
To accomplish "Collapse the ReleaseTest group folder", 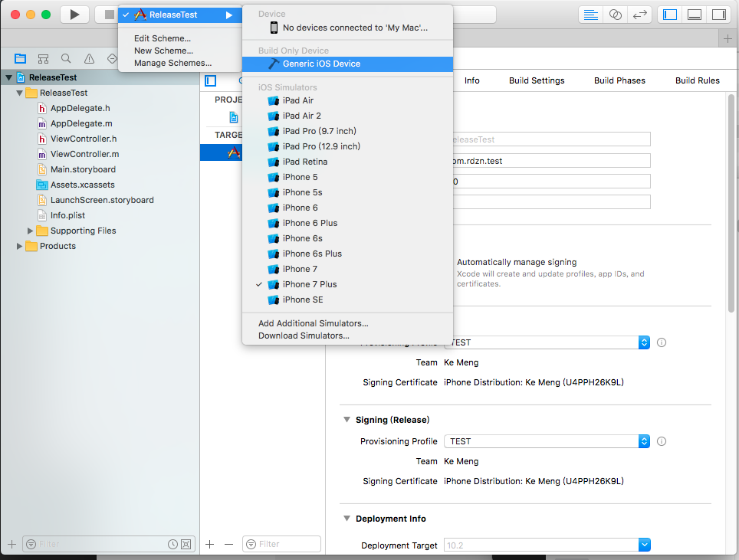I will [x=19, y=93].
